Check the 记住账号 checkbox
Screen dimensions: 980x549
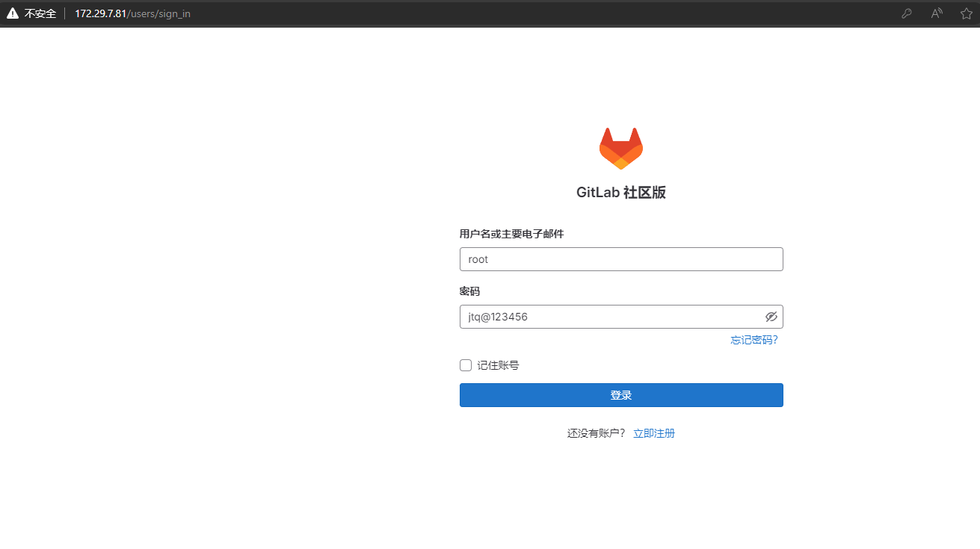[x=466, y=365]
